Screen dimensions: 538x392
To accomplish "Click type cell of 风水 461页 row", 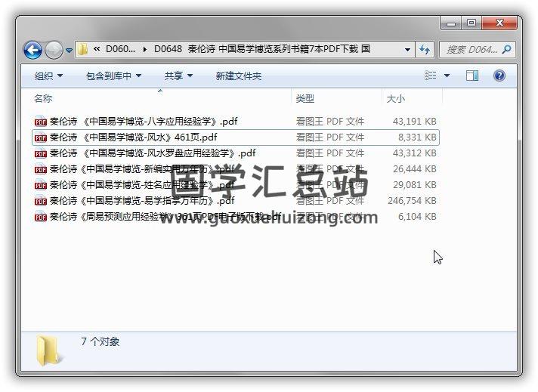I will pyautogui.click(x=330, y=137).
